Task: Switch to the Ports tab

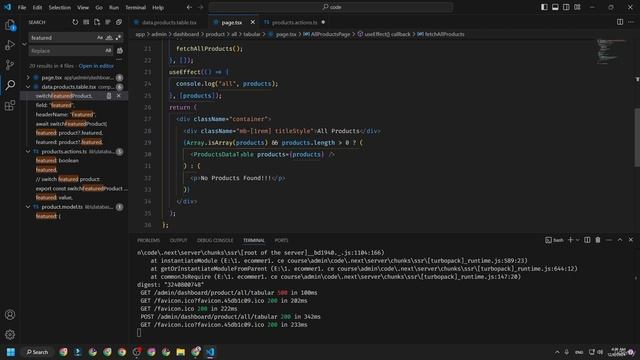Action: pos(281,240)
